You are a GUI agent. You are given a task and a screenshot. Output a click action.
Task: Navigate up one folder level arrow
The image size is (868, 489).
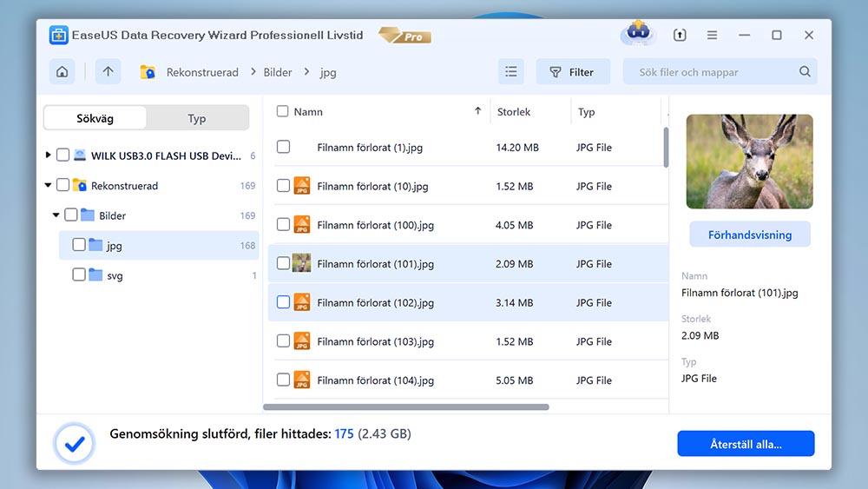coord(108,71)
